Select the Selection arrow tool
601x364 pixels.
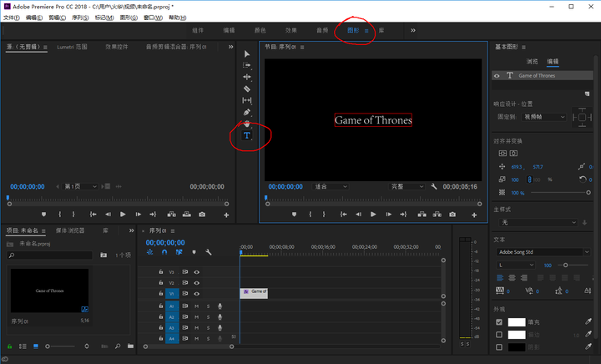(247, 54)
